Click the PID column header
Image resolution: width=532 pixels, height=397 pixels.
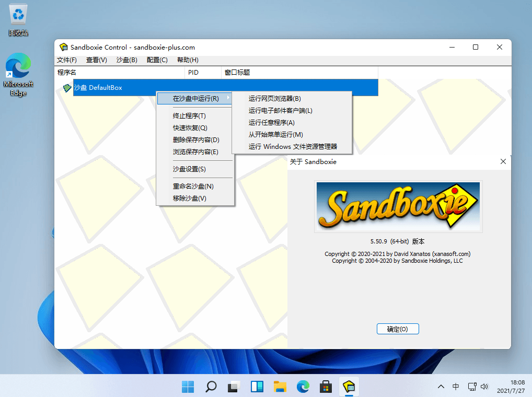pos(203,73)
